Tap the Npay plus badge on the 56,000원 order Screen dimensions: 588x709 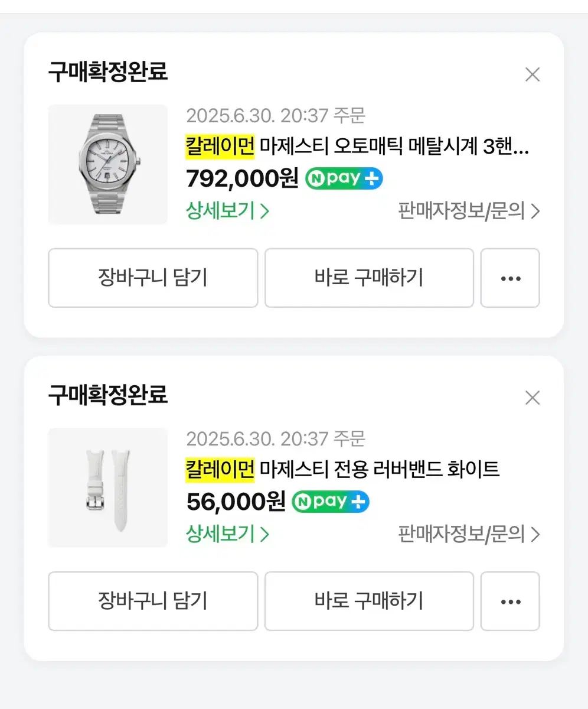coord(331,502)
